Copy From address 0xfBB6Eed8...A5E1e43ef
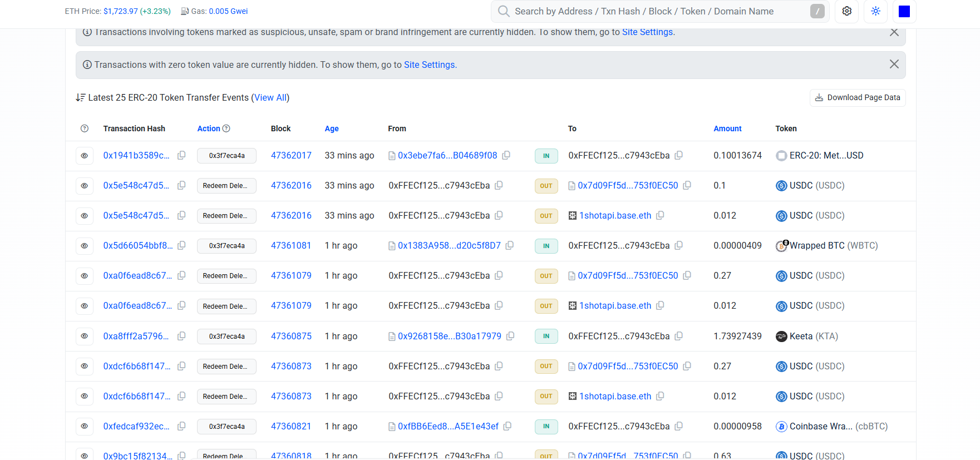980x460 pixels. coord(507,426)
